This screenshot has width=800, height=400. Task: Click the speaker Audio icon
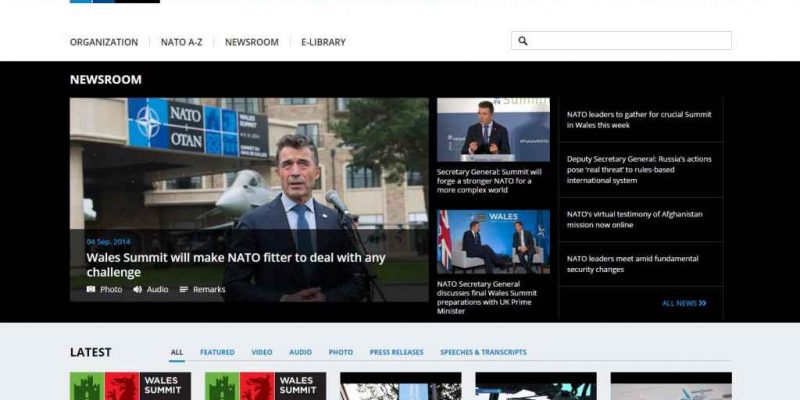click(x=137, y=289)
